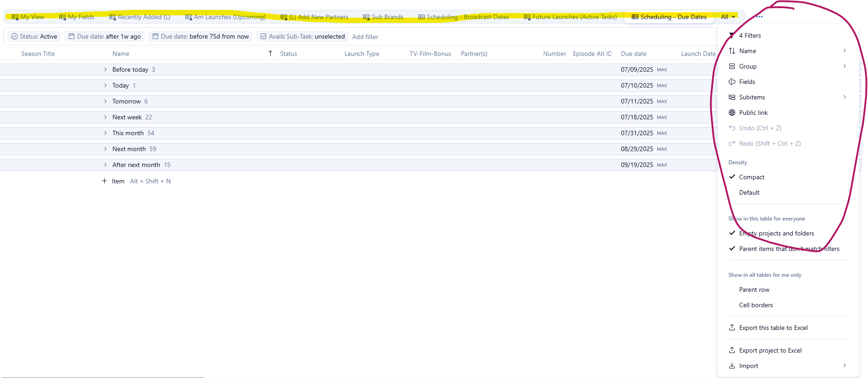
Task: Edit the Status: Active filter
Action: pyautogui.click(x=34, y=36)
